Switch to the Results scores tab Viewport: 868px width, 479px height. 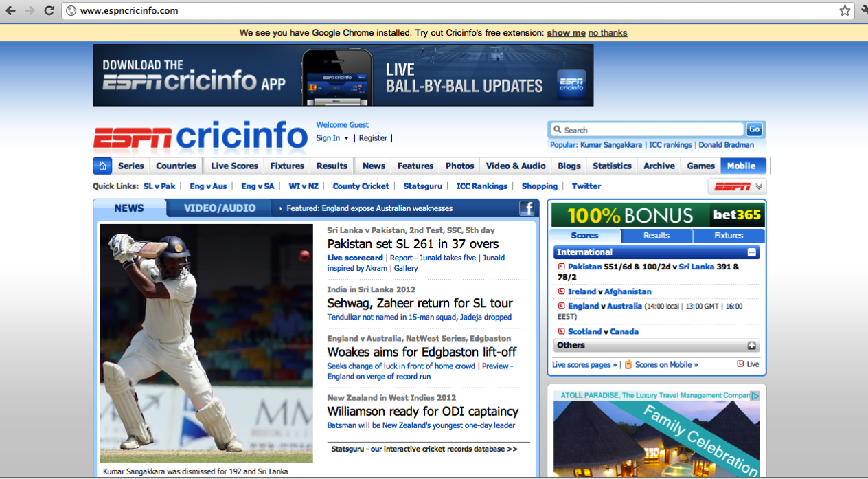(x=656, y=236)
